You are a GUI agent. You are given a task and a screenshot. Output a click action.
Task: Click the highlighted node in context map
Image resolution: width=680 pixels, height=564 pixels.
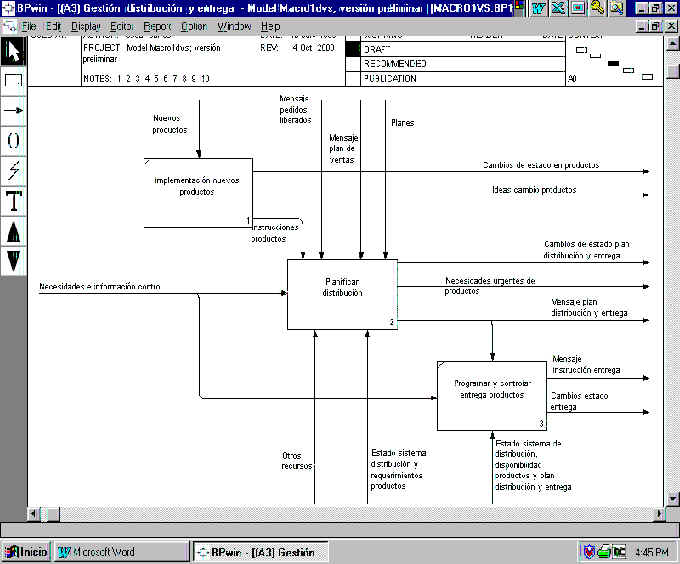613,63
